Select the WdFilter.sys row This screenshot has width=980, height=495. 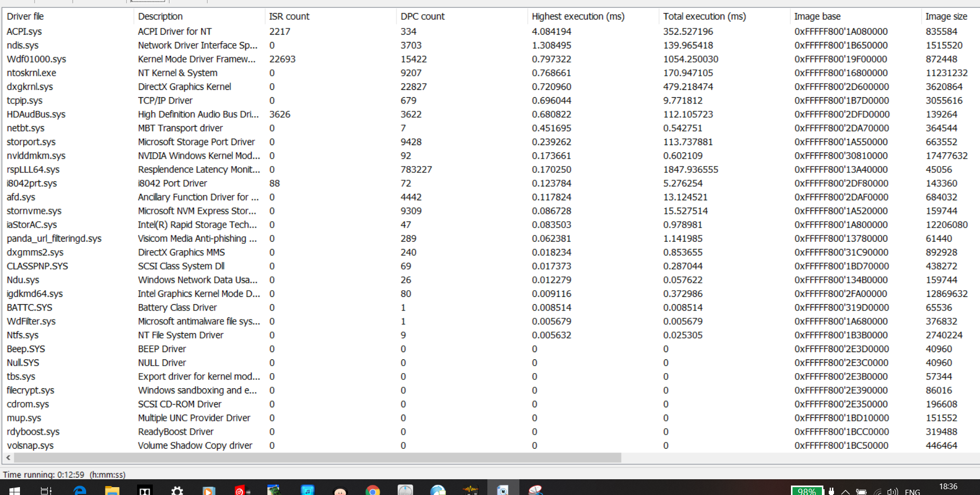click(x=491, y=321)
